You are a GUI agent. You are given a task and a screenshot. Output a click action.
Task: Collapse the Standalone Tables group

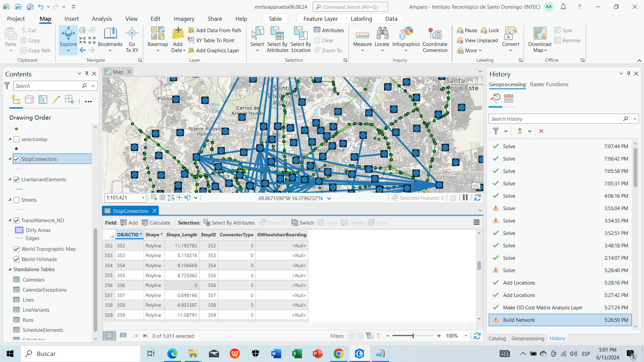[10, 269]
